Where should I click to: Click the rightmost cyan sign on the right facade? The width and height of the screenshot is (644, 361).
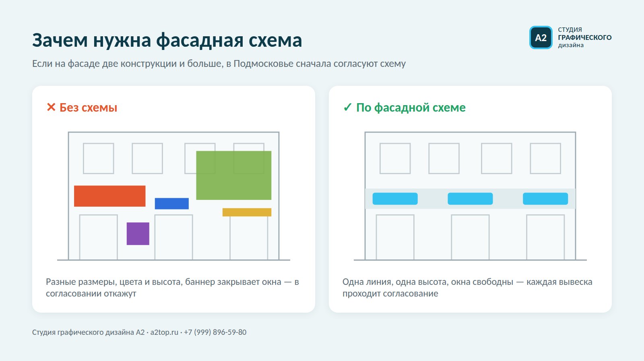[545, 199]
